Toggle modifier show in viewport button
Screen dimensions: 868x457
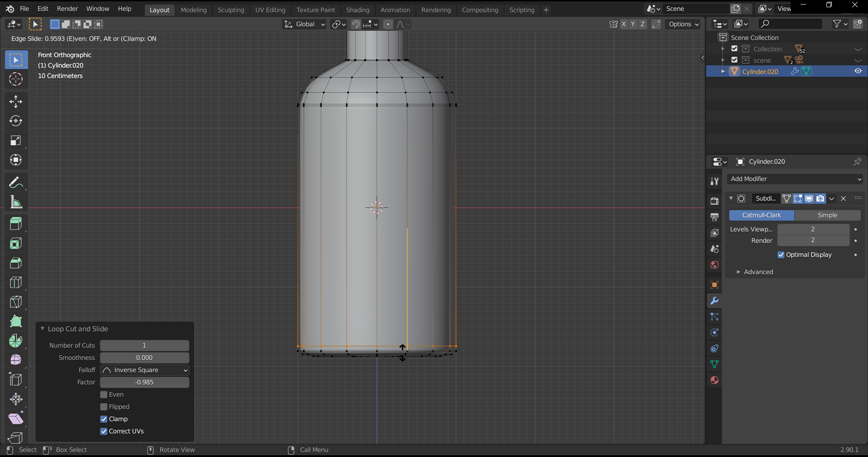pos(809,198)
